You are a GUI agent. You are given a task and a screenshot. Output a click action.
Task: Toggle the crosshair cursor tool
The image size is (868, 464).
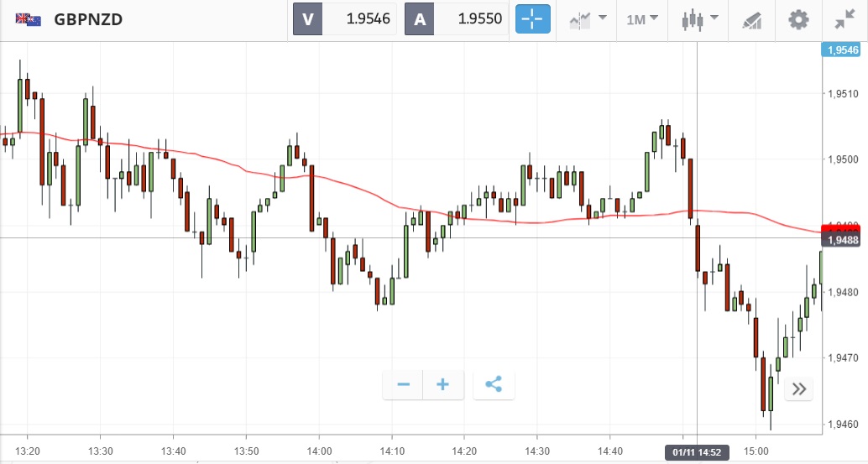point(532,19)
